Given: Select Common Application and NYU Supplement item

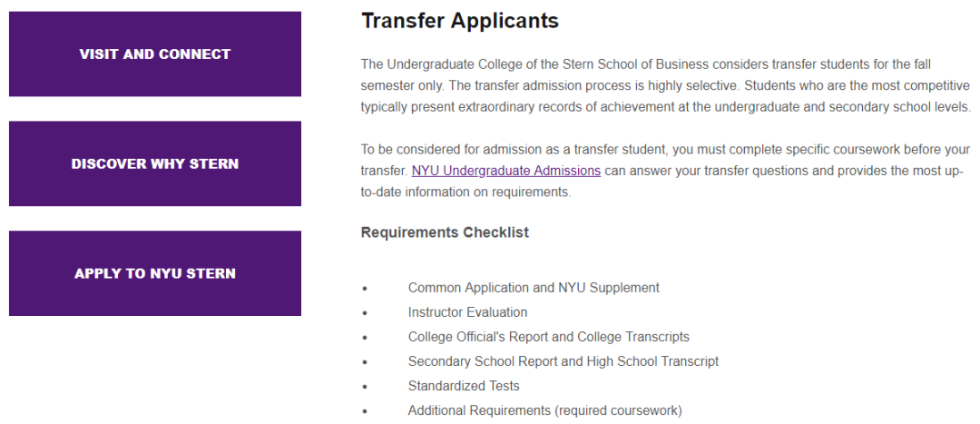Looking at the screenshot, I should tap(534, 288).
